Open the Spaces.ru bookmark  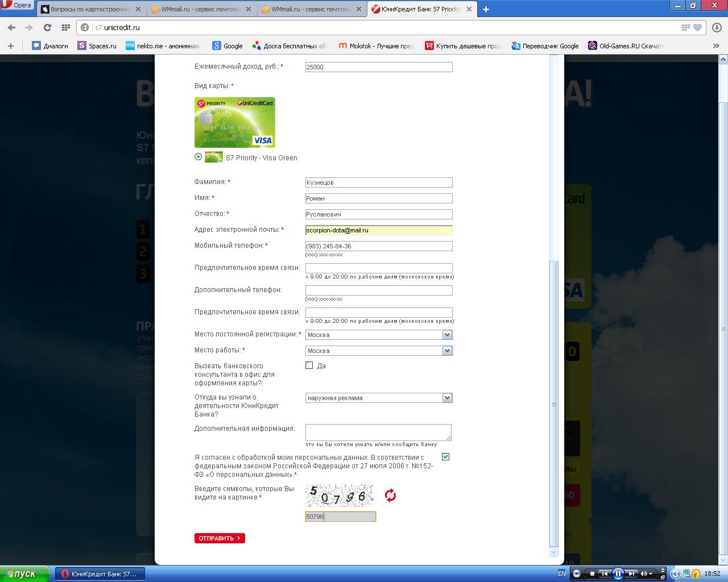click(97, 46)
